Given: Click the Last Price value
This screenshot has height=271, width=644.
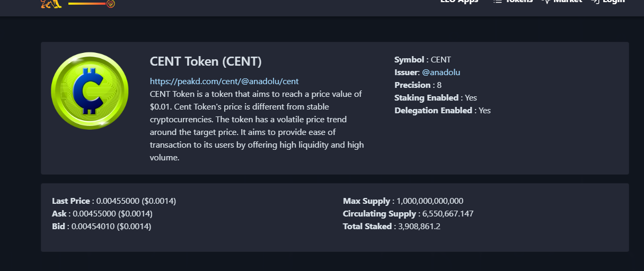Looking at the screenshot, I should (136, 201).
